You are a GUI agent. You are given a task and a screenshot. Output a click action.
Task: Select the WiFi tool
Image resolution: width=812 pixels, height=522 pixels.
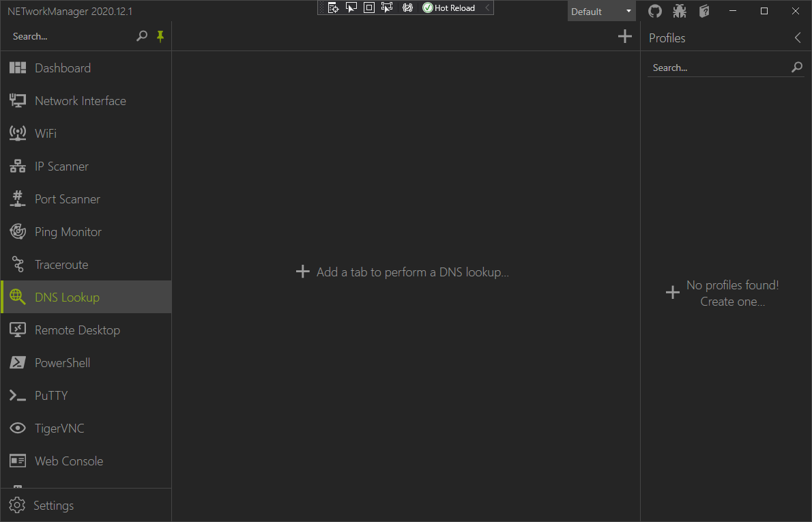click(x=86, y=133)
